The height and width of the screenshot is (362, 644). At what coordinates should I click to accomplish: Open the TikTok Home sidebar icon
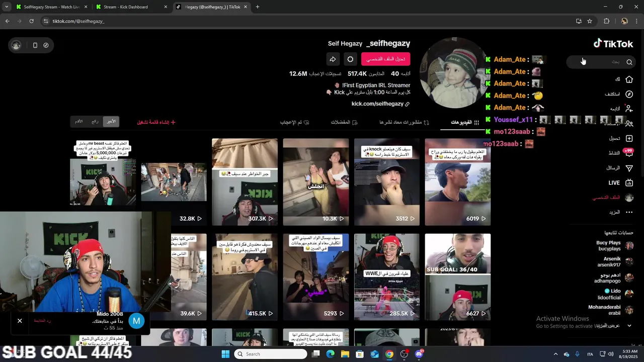click(x=629, y=79)
